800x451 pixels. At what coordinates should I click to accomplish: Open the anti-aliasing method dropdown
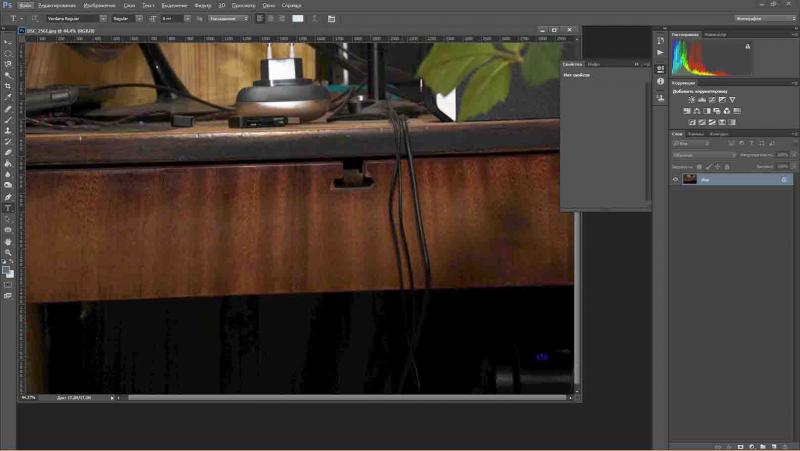[x=228, y=18]
